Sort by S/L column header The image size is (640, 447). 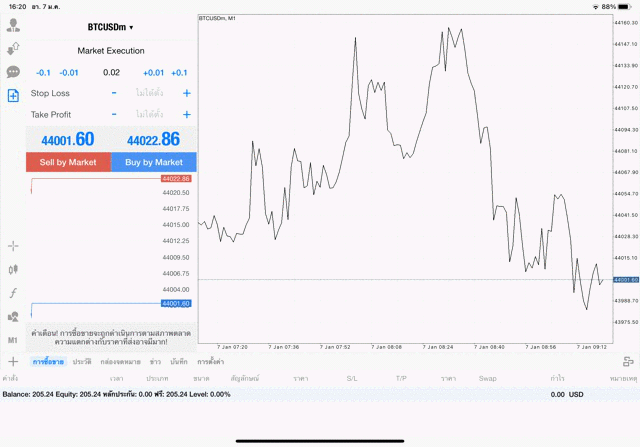[x=352, y=378]
